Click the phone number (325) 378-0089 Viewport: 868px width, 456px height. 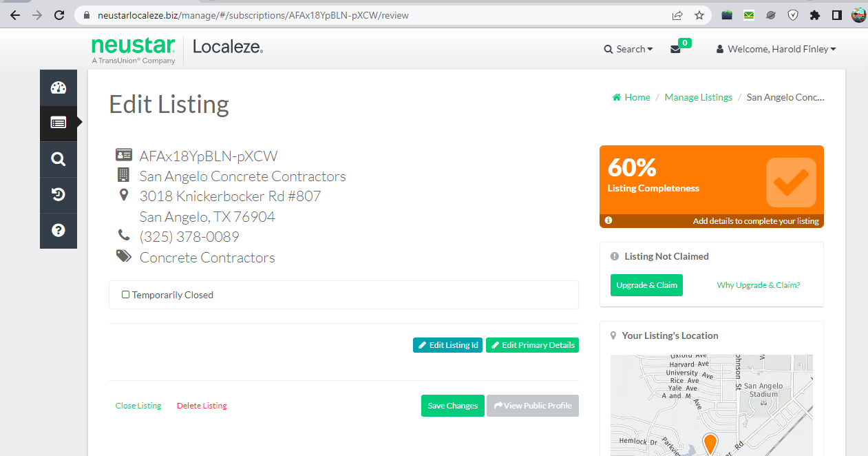[x=189, y=237]
